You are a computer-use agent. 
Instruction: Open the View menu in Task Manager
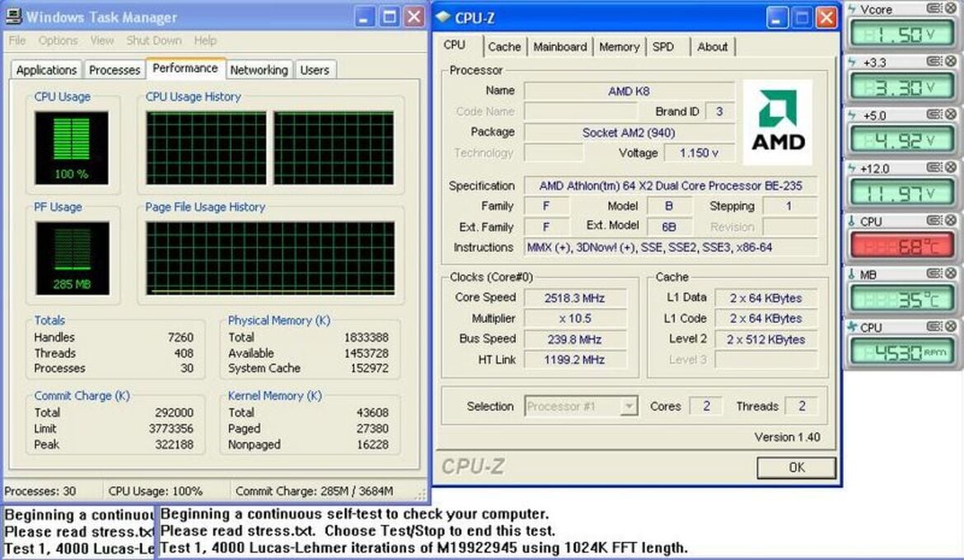pyautogui.click(x=102, y=40)
